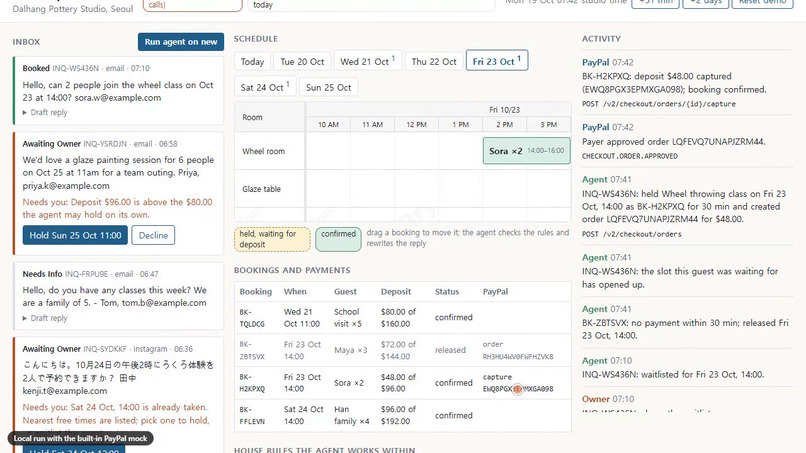806x453 pixels.
Task: Click the 'Dalhang Pottery Studio, Seoul' subtitle
Action: click(72, 9)
